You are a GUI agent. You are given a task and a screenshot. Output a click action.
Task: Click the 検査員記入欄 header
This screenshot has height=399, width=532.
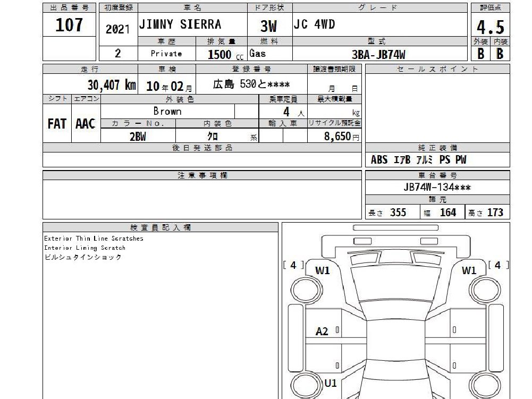(x=160, y=227)
